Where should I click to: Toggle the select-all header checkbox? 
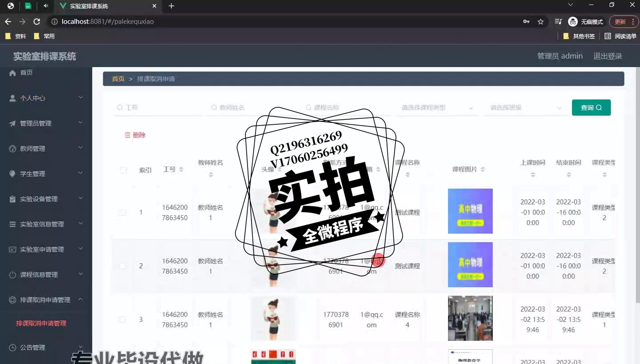tap(123, 170)
